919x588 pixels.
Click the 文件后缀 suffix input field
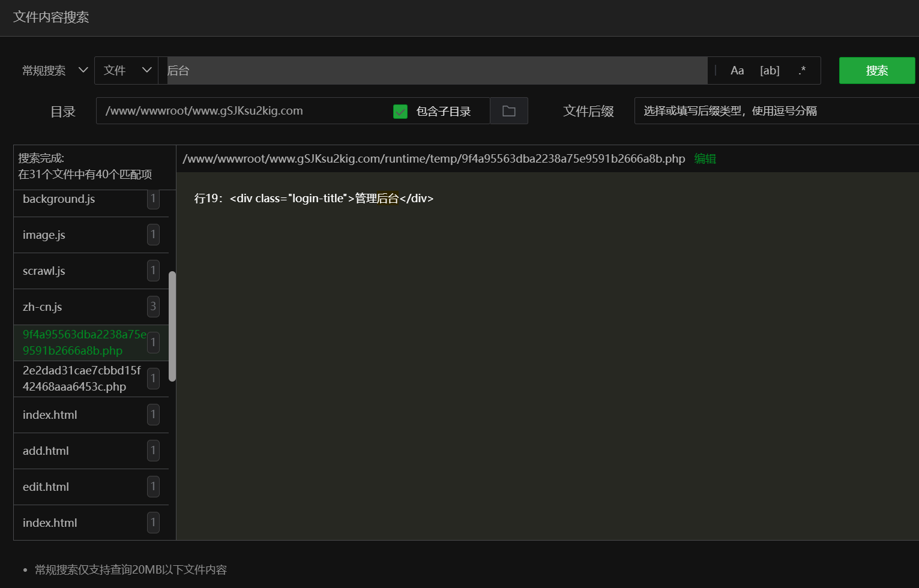click(774, 111)
